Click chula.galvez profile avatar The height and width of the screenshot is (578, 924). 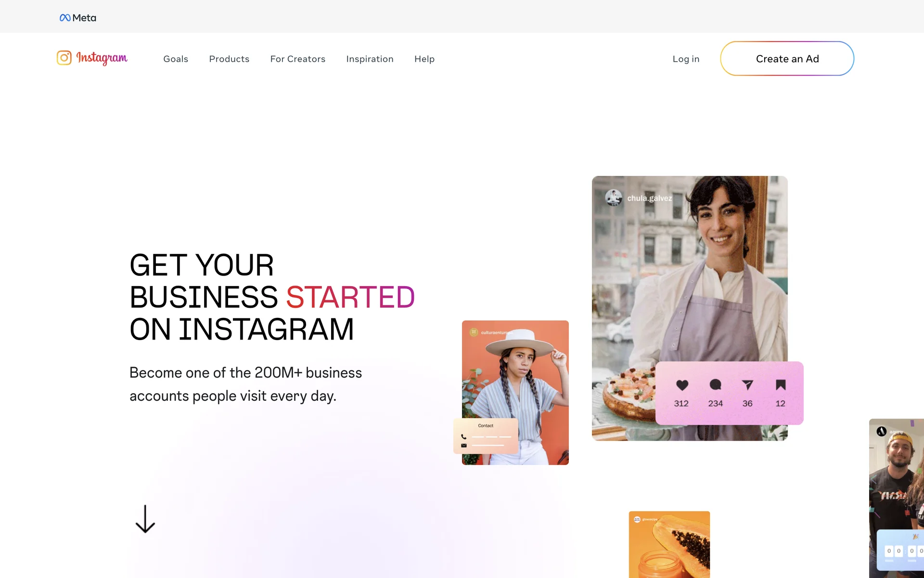pos(614,197)
